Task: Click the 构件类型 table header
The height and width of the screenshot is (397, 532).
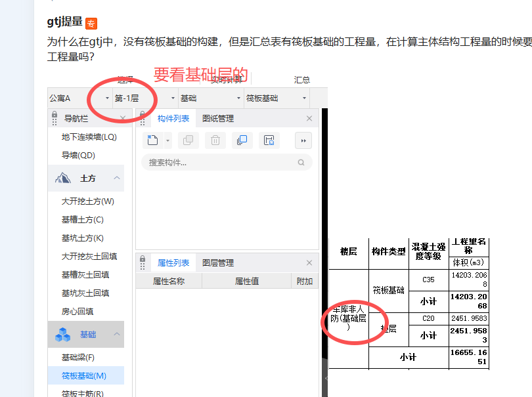Action: (x=388, y=251)
